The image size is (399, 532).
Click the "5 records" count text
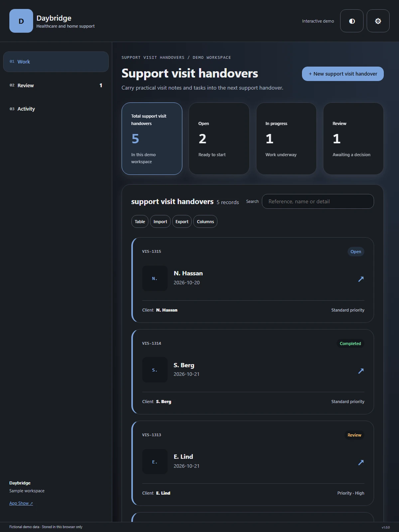228,202
